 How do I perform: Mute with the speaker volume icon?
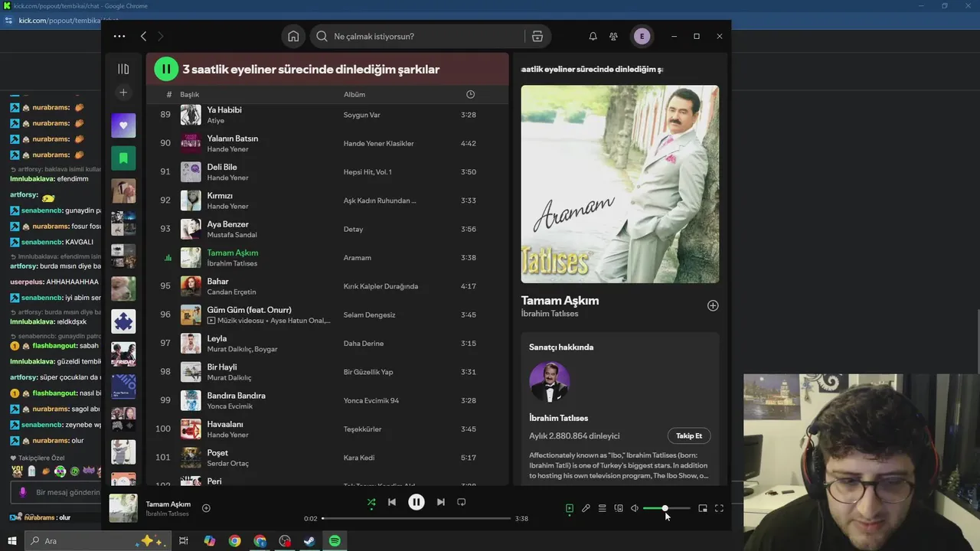[635, 508]
